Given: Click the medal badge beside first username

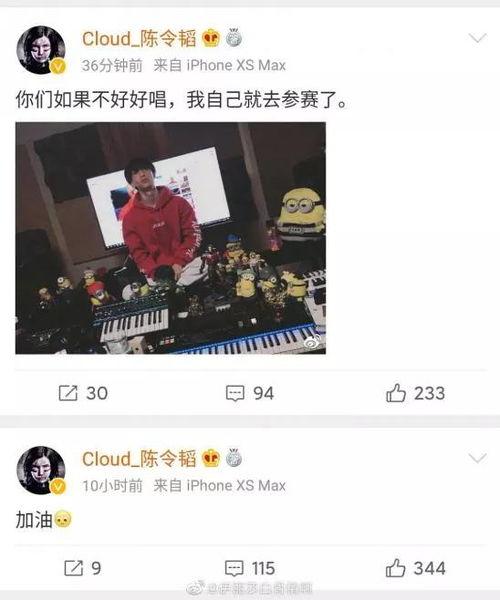Looking at the screenshot, I should click(234, 38).
